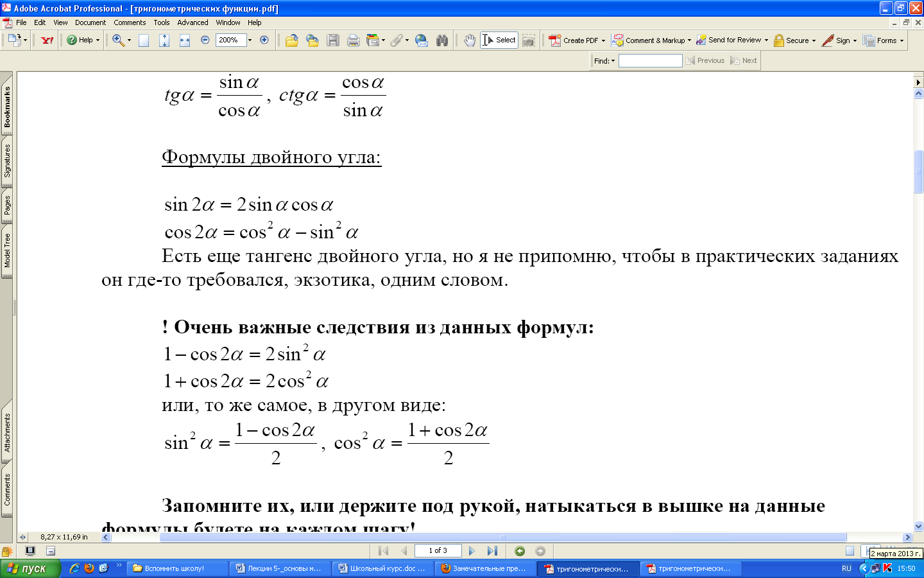Click the Organizer drawer icon

373,40
